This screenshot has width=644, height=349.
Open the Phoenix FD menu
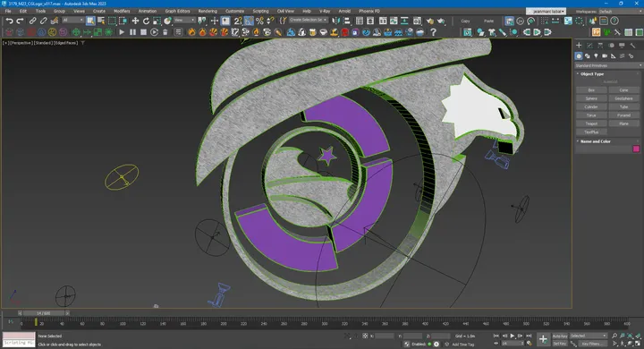[x=369, y=11]
